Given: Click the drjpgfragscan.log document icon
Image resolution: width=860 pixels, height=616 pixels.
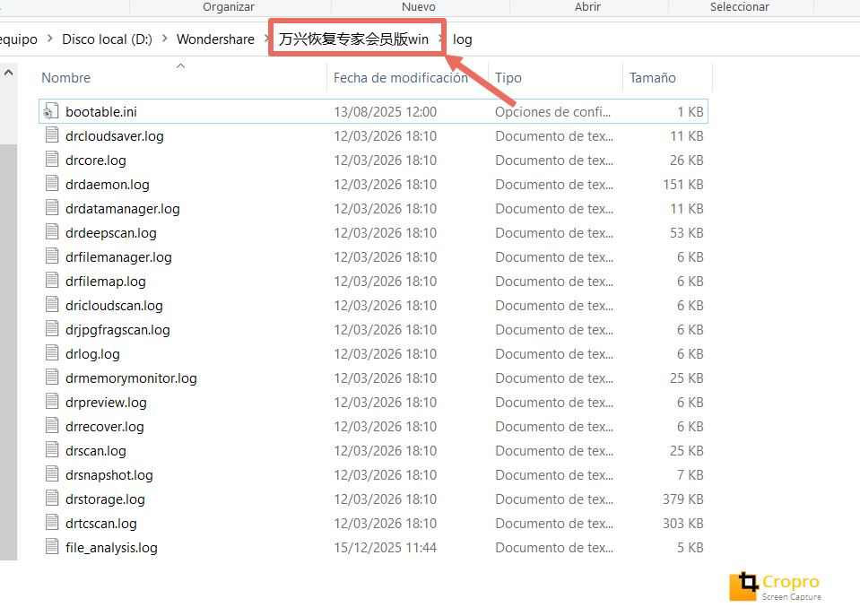Looking at the screenshot, I should click(52, 328).
